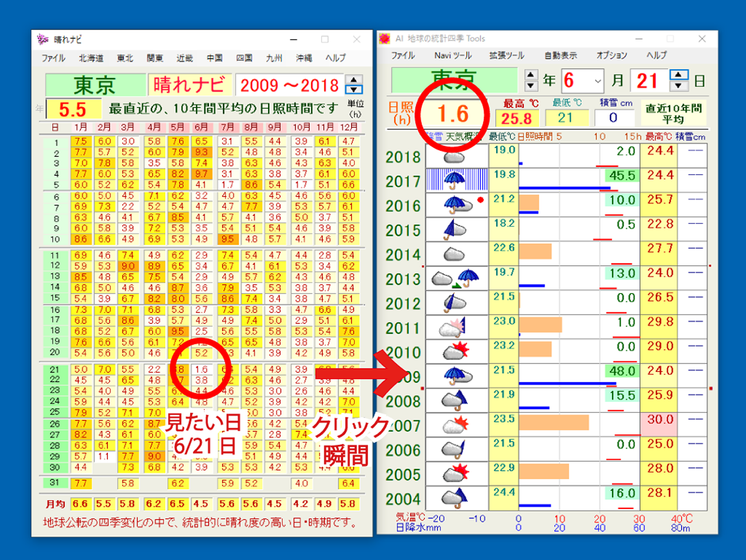Viewport: 746px width, 560px height.
Task: Click 2017 precipitation value 45.5
Action: coord(621,175)
